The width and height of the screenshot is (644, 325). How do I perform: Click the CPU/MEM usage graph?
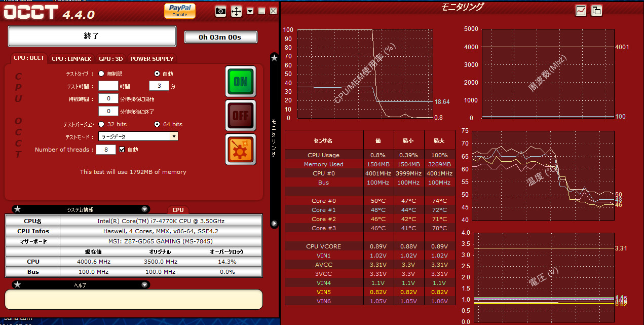point(364,74)
